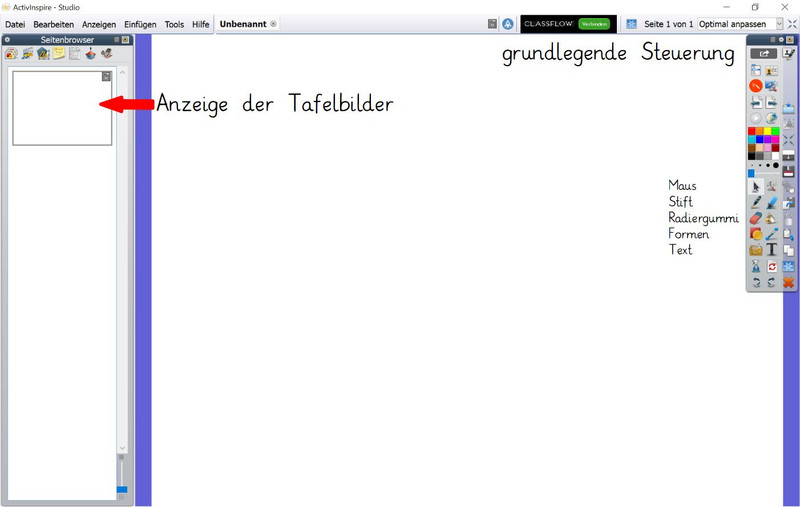This screenshot has width=800, height=507.
Task: Click the green Verbinden ClassFlow button
Action: pyautogui.click(x=594, y=23)
